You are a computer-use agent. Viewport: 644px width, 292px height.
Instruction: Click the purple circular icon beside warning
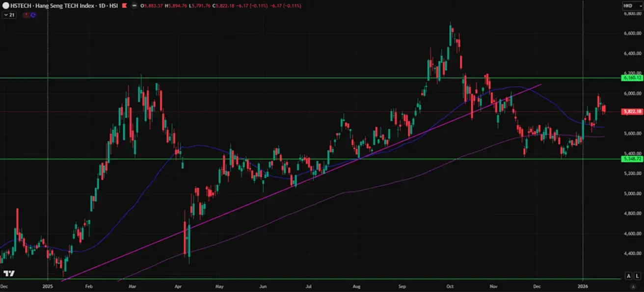click(x=33, y=15)
